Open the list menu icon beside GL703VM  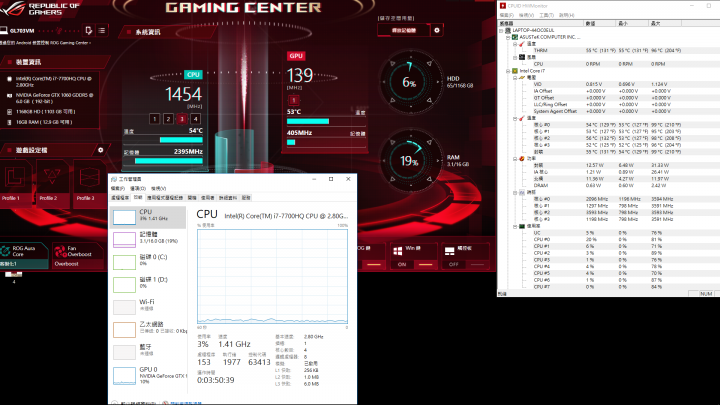click(101, 30)
